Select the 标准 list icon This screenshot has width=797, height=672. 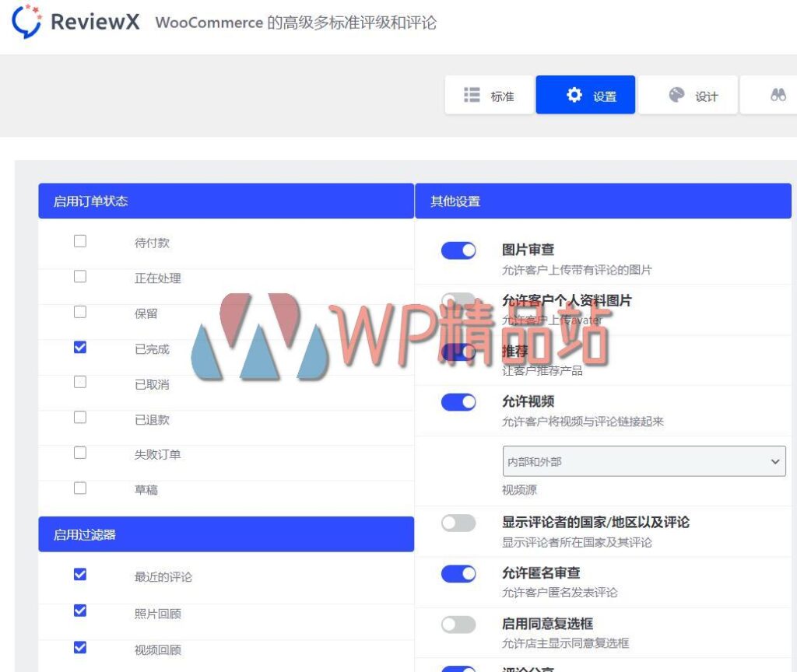(472, 94)
